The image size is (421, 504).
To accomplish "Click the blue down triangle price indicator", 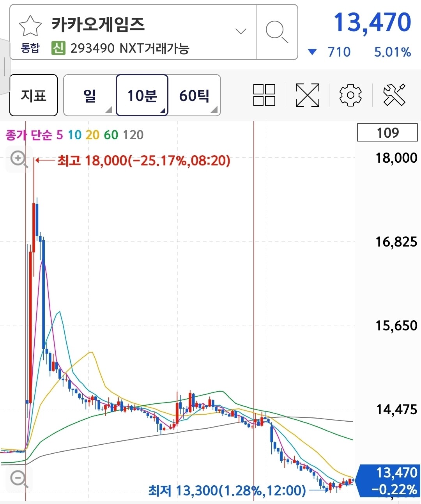I will pos(312,52).
